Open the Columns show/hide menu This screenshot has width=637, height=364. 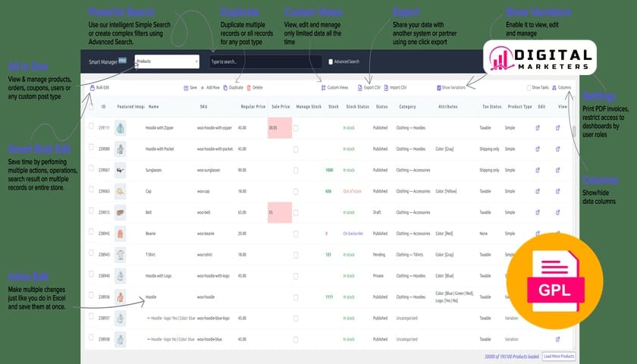(562, 88)
